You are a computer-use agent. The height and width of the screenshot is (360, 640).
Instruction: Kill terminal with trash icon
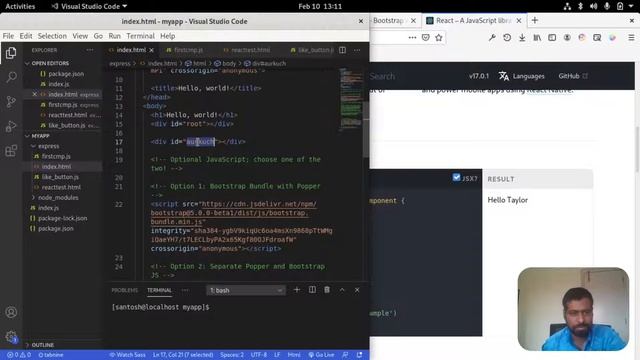pyautogui.click(x=327, y=290)
